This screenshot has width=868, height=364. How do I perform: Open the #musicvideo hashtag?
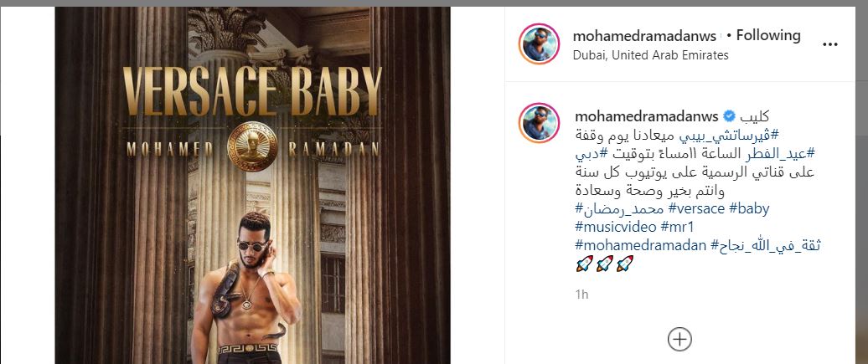point(615,227)
